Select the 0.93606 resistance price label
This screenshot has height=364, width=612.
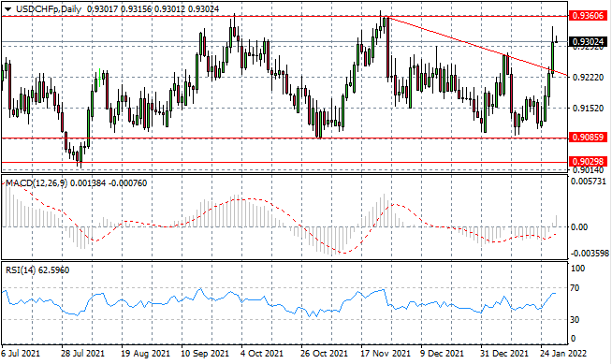coord(589,16)
